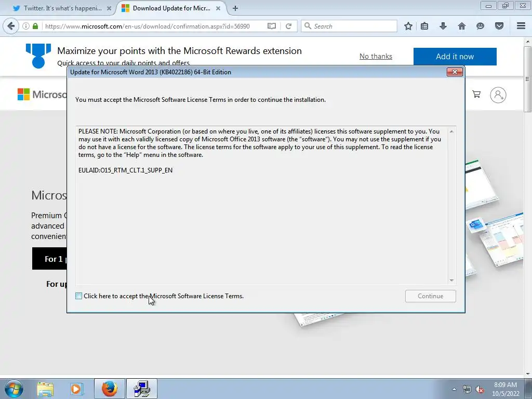Image resolution: width=532 pixels, height=399 pixels.
Task: Show site information icon in address bar
Action: [26, 26]
